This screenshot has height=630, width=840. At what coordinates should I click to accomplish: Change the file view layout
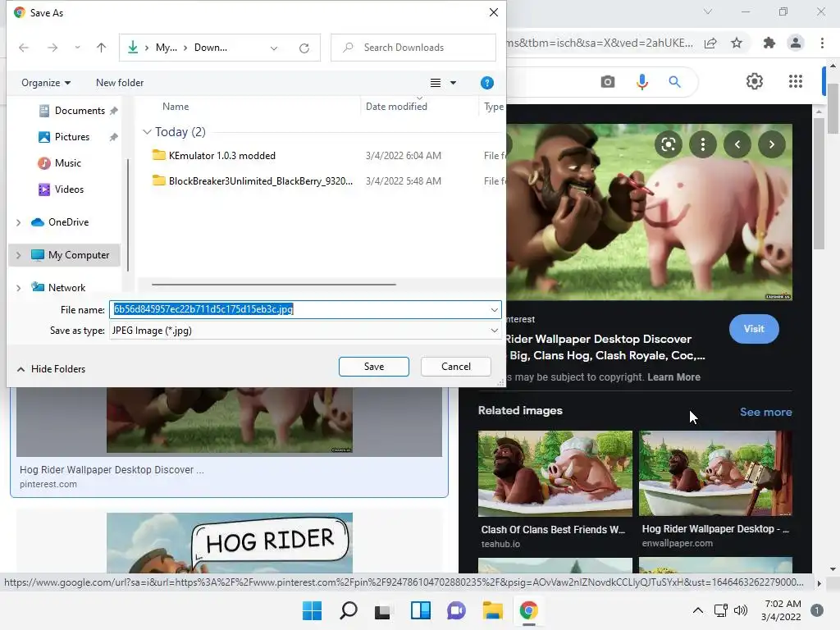(x=436, y=83)
